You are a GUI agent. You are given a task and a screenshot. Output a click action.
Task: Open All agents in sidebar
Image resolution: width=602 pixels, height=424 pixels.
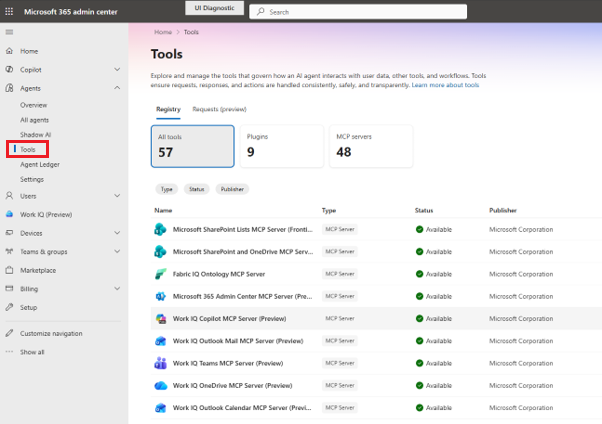coord(35,120)
